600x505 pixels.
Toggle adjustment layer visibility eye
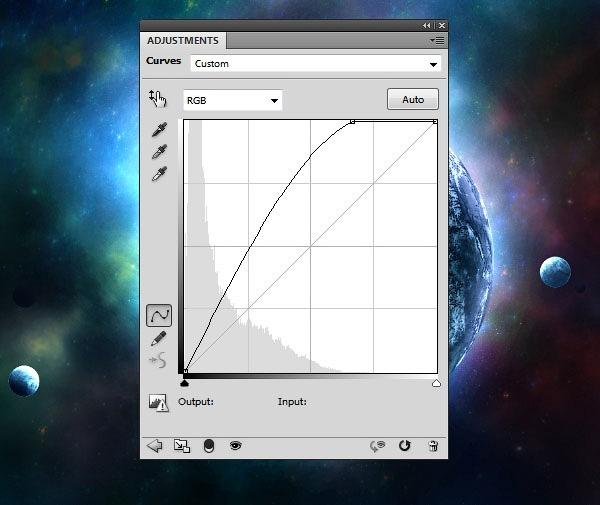[x=235, y=445]
